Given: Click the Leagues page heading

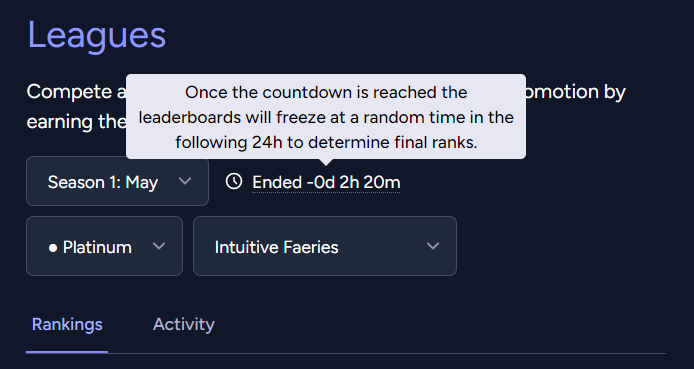Looking at the screenshot, I should point(96,35).
